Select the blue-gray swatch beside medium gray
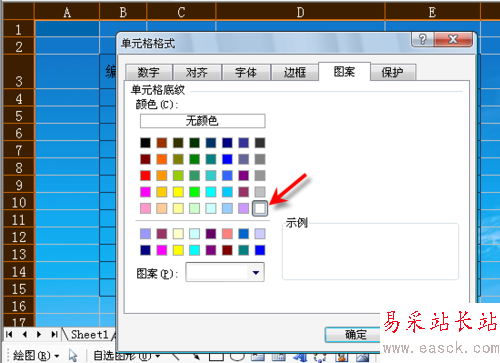The image size is (500, 363). pyautogui.click(x=244, y=159)
